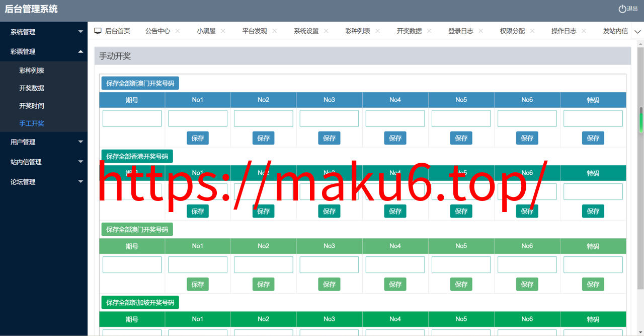This screenshot has width=644, height=336.
Task: Save No4 in the 澳门 table
Action: [395, 284]
